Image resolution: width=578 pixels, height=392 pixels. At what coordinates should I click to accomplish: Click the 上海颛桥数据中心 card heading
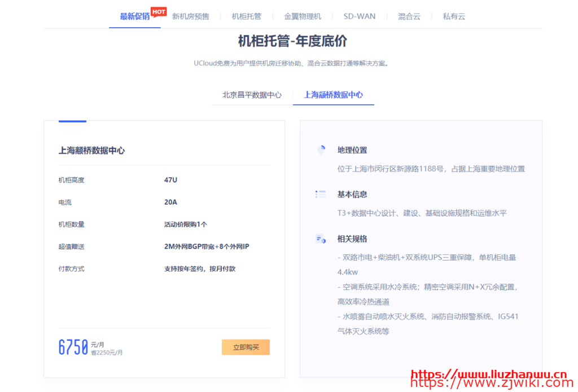91,151
